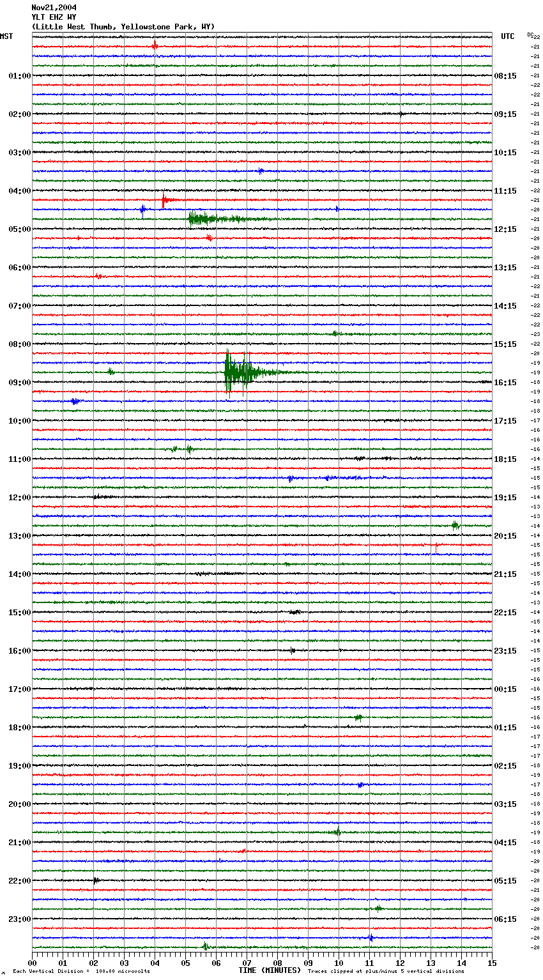Click the 23:15 UTC time label

coord(505,651)
